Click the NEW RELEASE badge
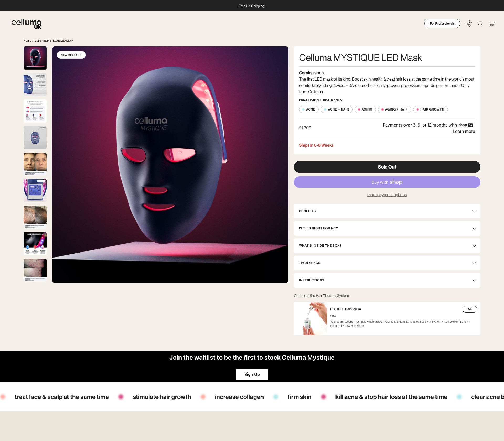The width and height of the screenshot is (504, 441). pos(71,55)
